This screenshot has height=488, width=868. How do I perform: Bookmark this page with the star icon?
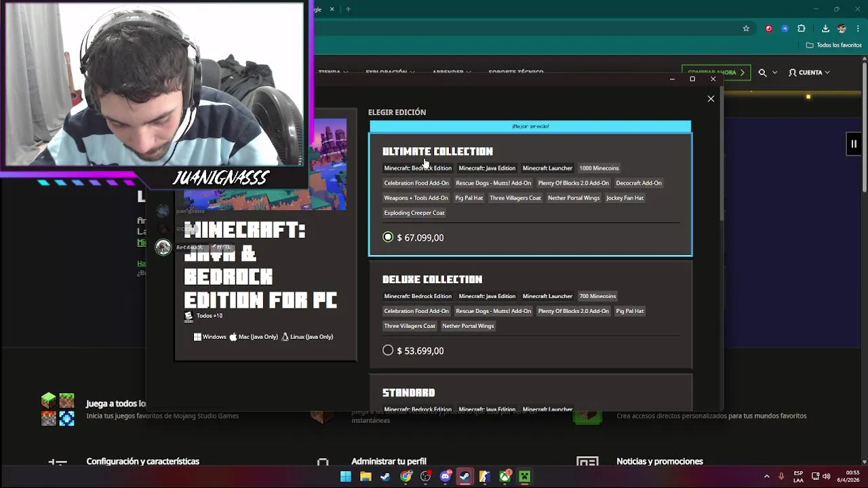click(746, 28)
